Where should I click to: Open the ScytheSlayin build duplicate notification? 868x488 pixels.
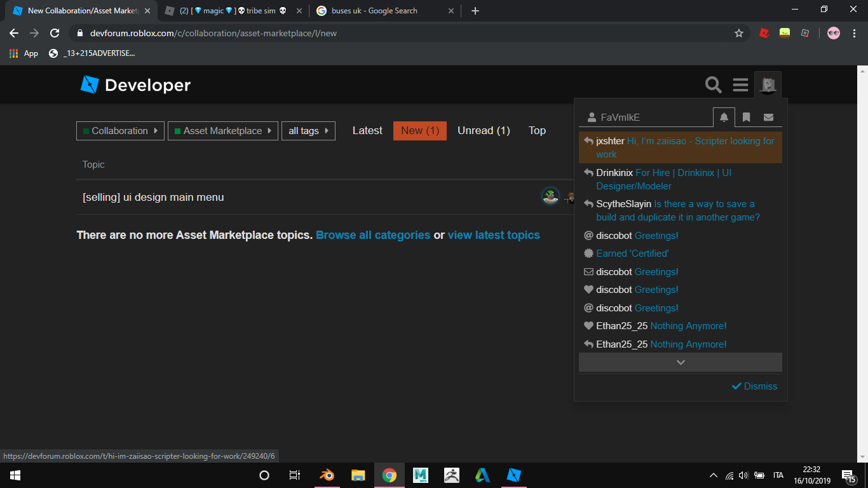coord(681,210)
